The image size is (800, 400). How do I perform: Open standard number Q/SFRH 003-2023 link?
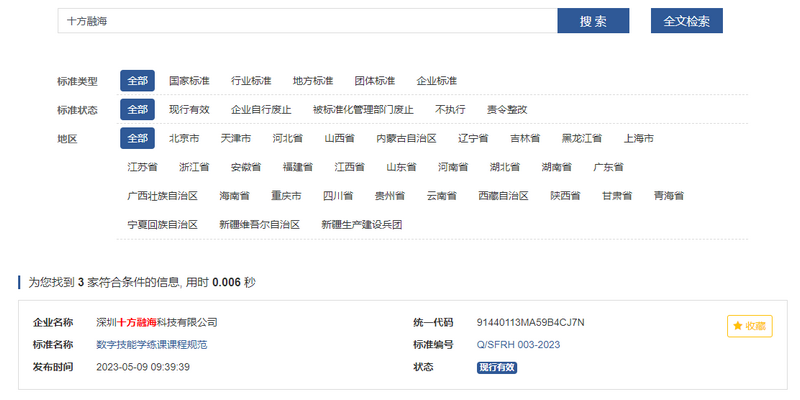coord(518,344)
